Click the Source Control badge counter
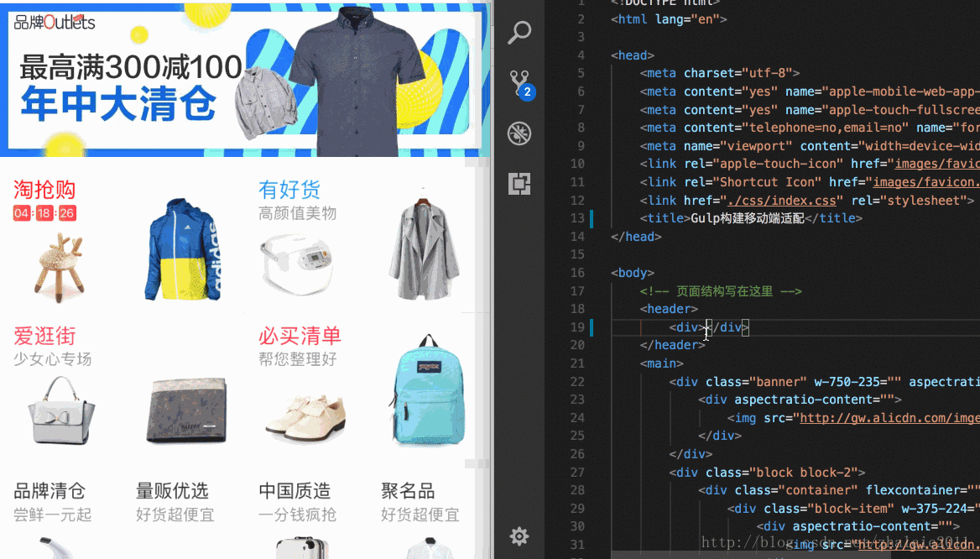 (x=529, y=92)
